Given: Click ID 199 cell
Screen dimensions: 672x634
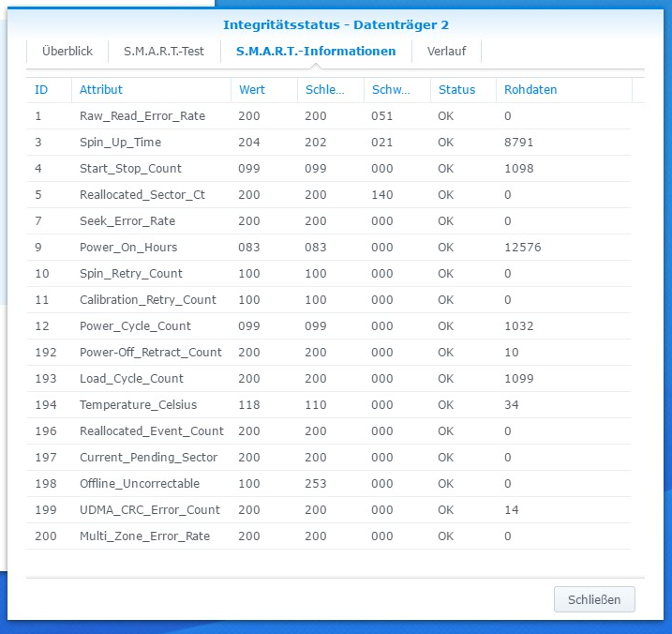Looking at the screenshot, I should click(45, 509).
